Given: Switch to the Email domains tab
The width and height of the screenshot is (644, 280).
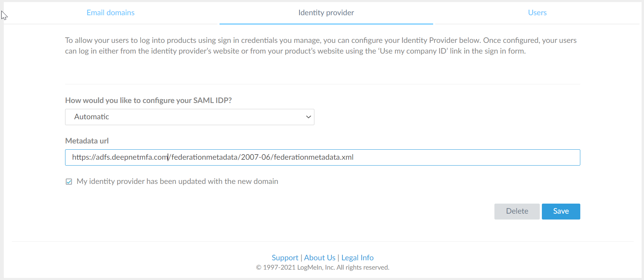Looking at the screenshot, I should pyautogui.click(x=110, y=13).
